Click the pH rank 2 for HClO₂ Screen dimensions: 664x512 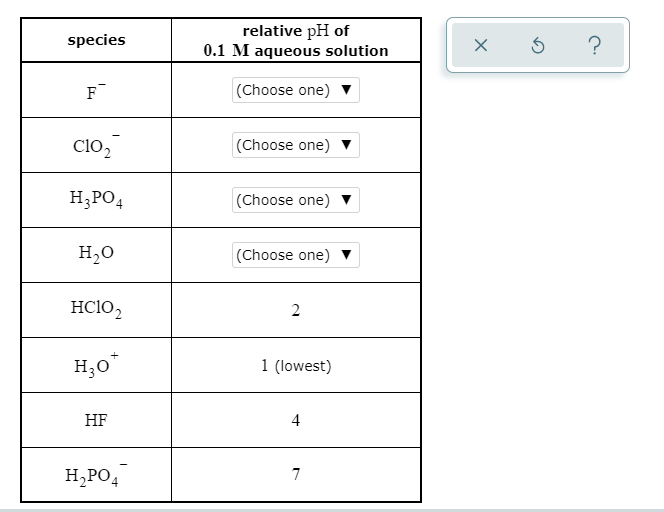point(296,310)
